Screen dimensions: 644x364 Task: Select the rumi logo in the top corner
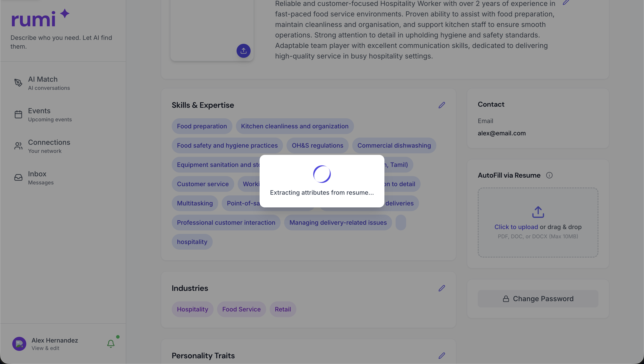coord(40,18)
